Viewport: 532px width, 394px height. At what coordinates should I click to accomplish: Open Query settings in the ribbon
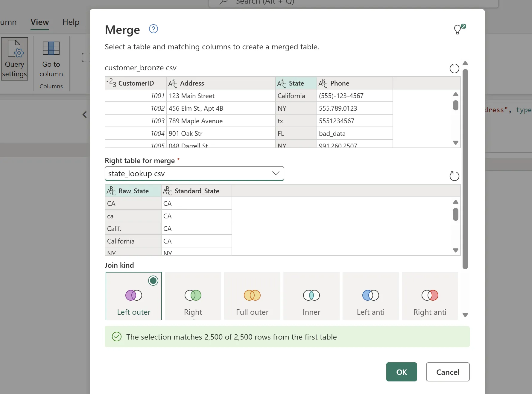point(14,59)
